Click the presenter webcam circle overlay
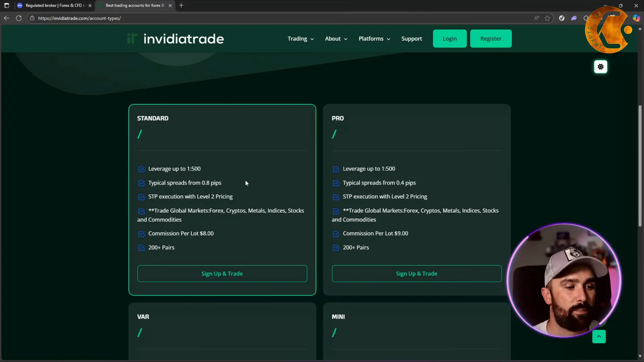This screenshot has width=644, height=362. tap(564, 280)
